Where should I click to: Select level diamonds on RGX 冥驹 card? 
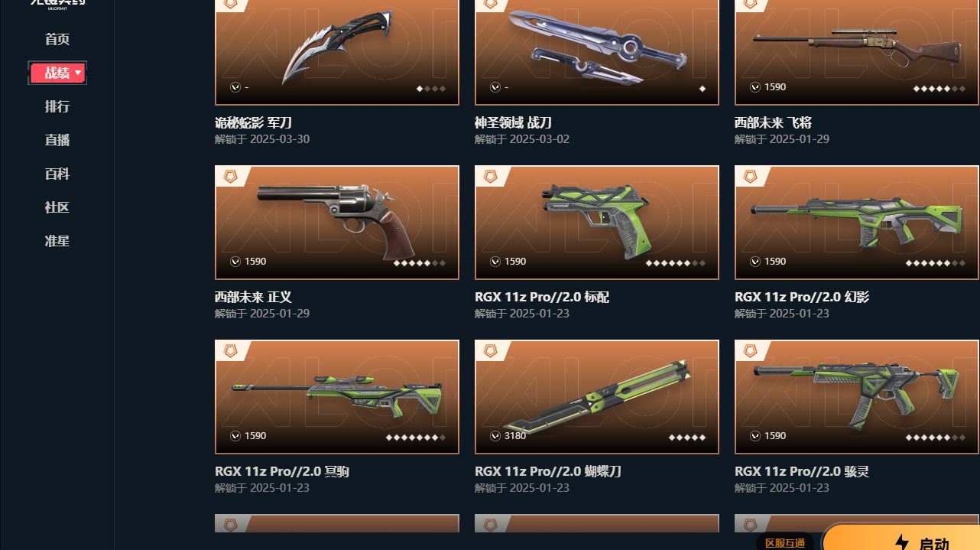[x=416, y=438]
